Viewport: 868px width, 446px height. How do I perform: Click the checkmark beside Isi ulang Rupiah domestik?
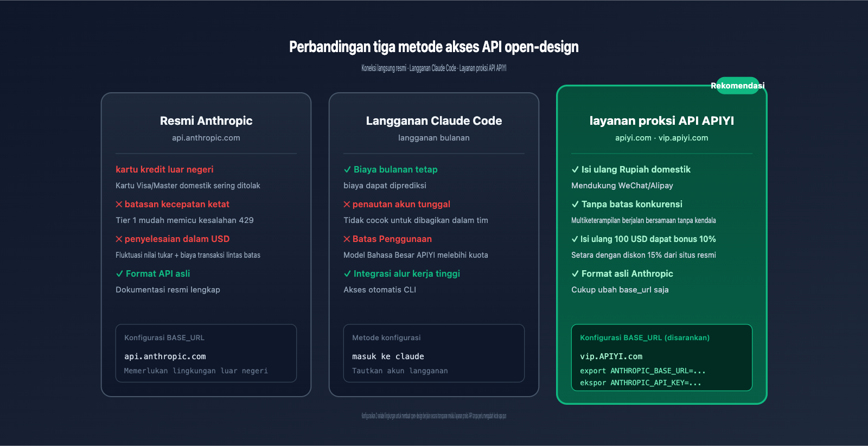[575, 170]
